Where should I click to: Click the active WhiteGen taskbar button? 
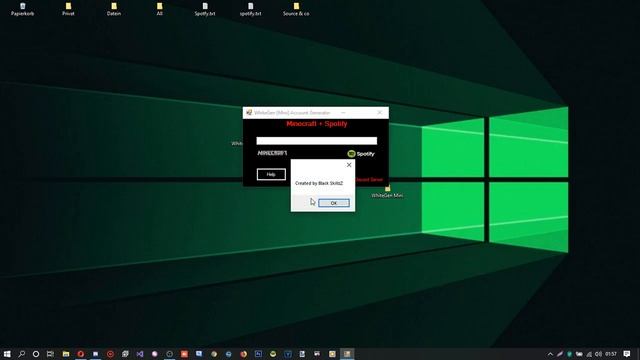tap(347, 354)
